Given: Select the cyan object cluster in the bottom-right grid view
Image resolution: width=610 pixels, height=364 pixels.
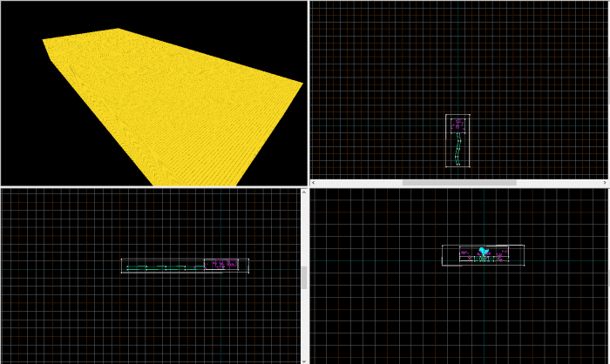Looking at the screenshot, I should pyautogui.click(x=483, y=251).
